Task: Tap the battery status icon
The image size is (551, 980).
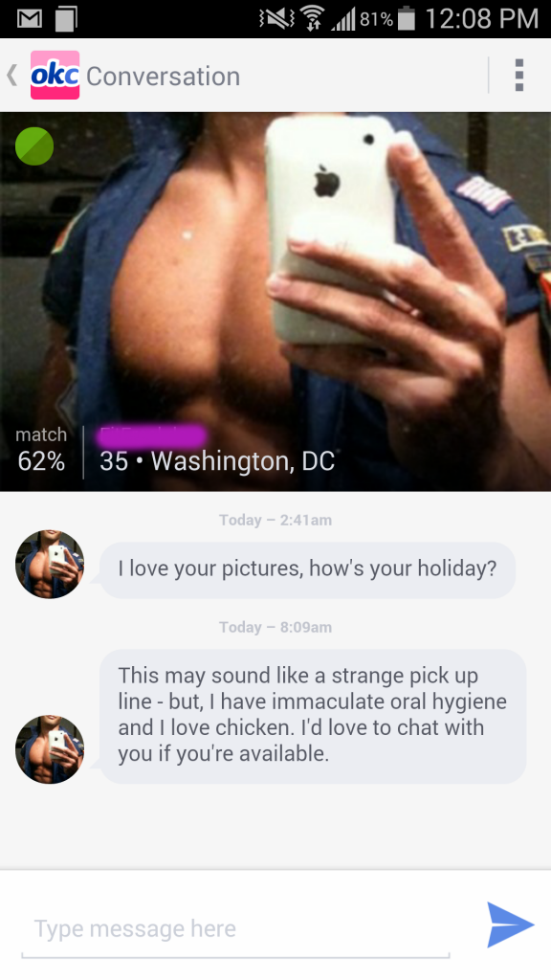Action: pyautogui.click(x=406, y=19)
